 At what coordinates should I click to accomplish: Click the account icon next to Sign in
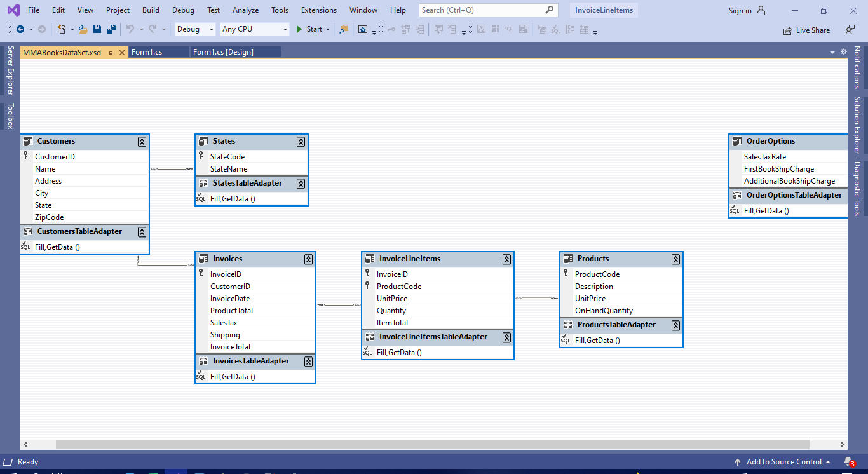coord(762,10)
